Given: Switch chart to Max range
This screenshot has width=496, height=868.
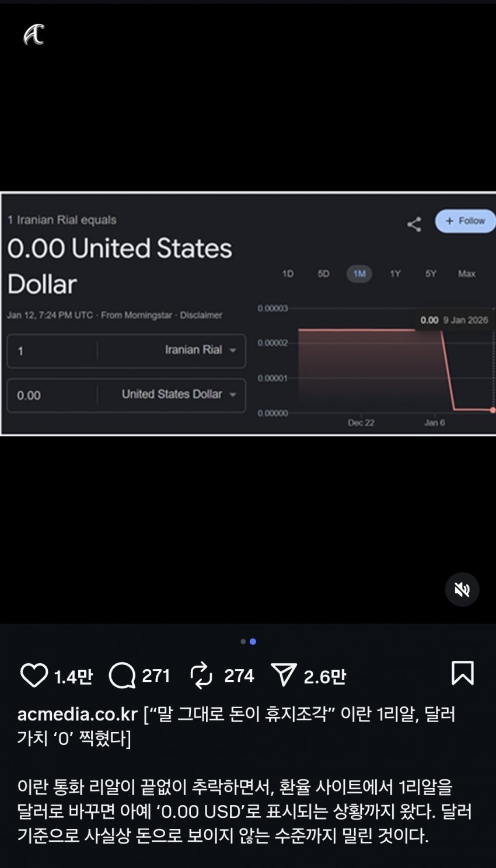Looking at the screenshot, I should 466,274.
